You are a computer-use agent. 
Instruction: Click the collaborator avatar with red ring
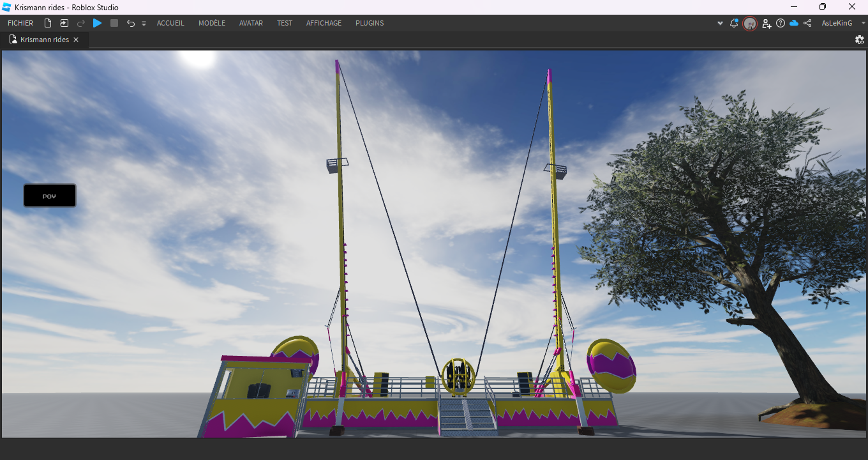[x=750, y=24]
